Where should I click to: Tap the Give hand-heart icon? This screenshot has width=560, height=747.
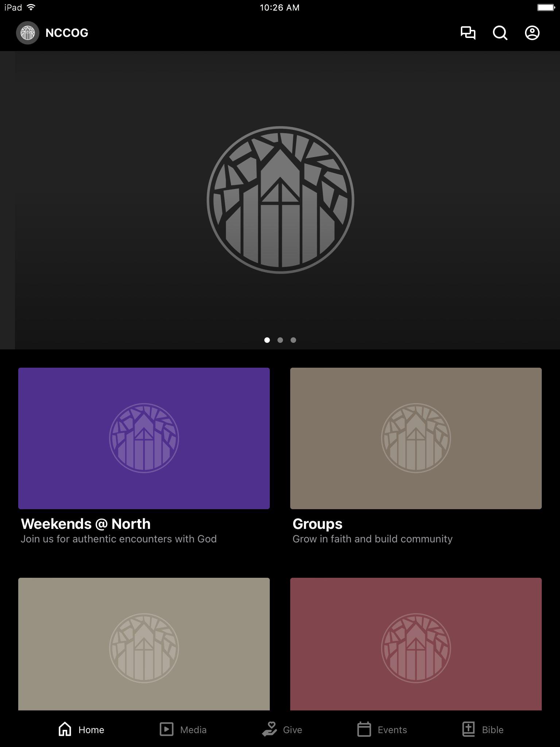(x=270, y=729)
